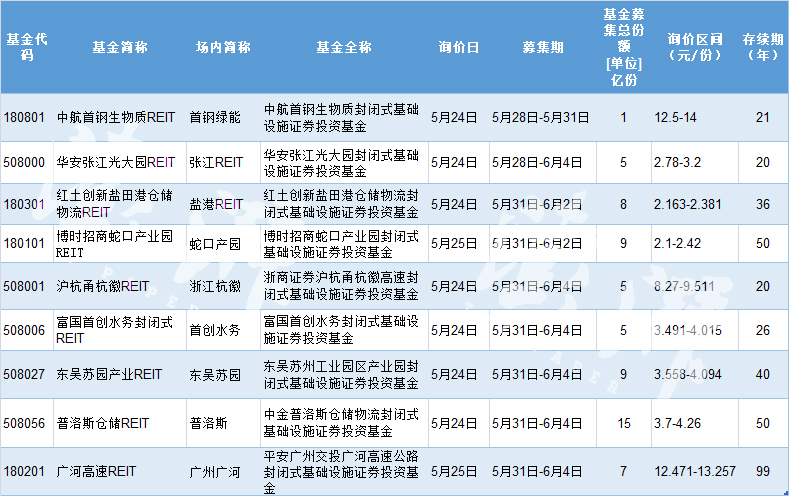The height and width of the screenshot is (496, 789).
Task: Select fund code 180801
Action: (x=24, y=118)
